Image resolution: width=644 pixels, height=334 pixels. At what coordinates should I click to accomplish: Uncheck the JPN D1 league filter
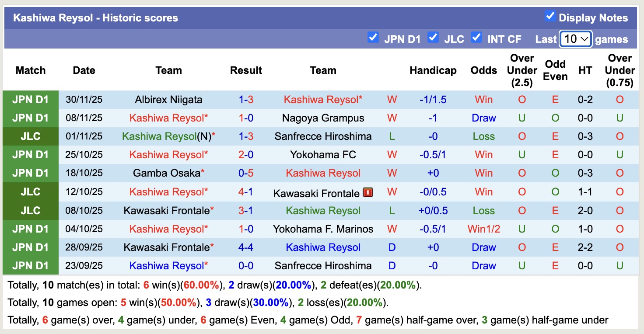(373, 38)
